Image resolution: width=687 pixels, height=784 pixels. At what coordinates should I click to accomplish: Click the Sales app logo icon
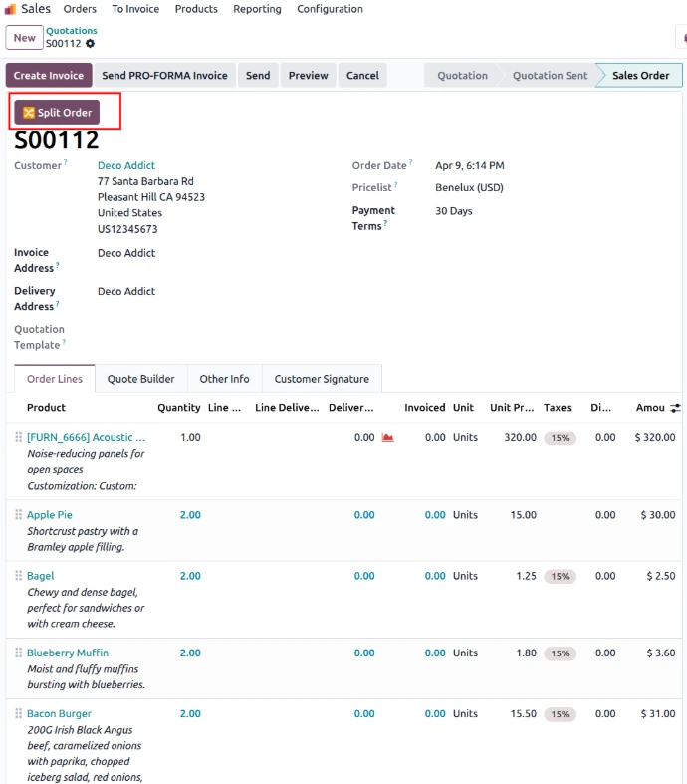pyautogui.click(x=10, y=9)
